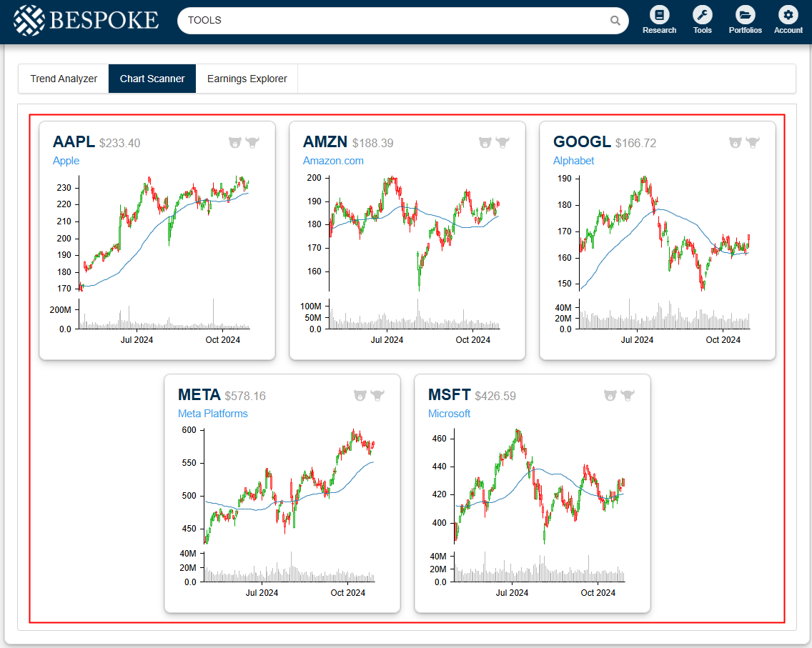This screenshot has height=648, width=812.
Task: Click the bull icon on the AAPL card
Action: click(x=252, y=142)
